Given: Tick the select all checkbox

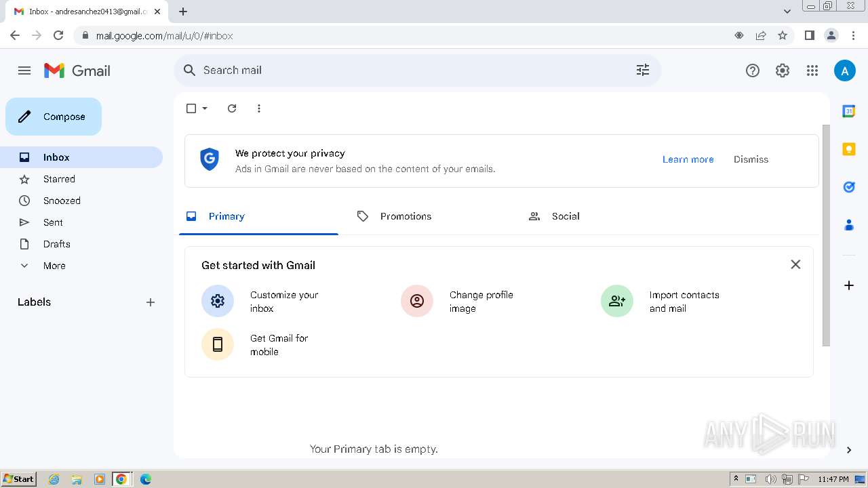Looking at the screenshot, I should 191,108.
